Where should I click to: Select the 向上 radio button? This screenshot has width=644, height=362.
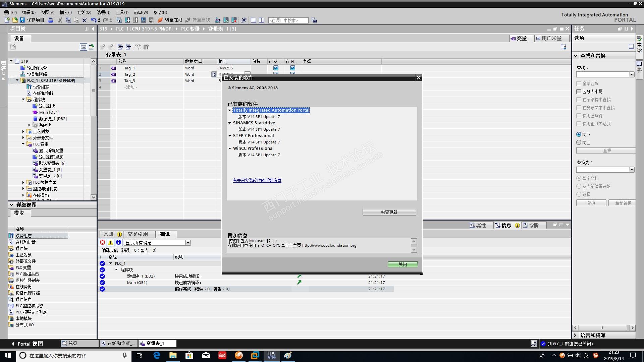tap(579, 142)
